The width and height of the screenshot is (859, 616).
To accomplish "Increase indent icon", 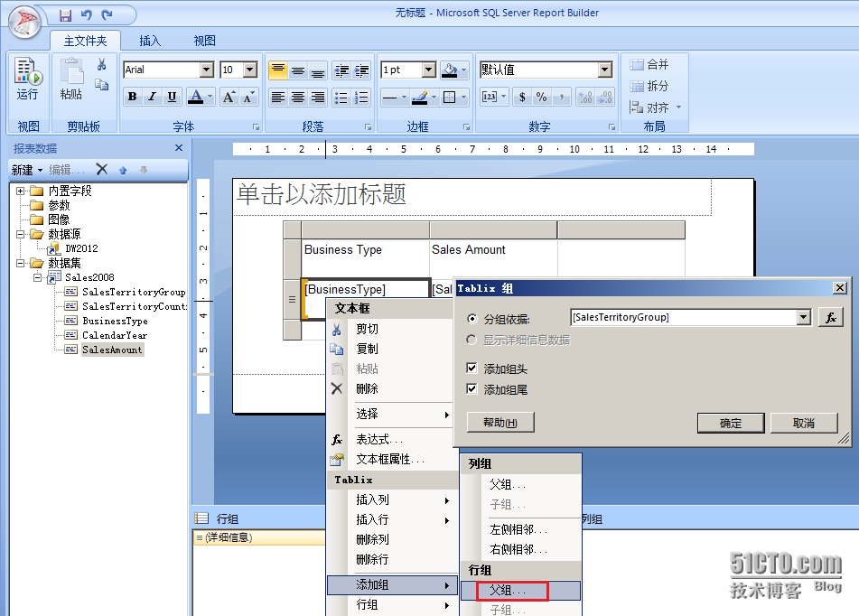I will click(x=361, y=70).
